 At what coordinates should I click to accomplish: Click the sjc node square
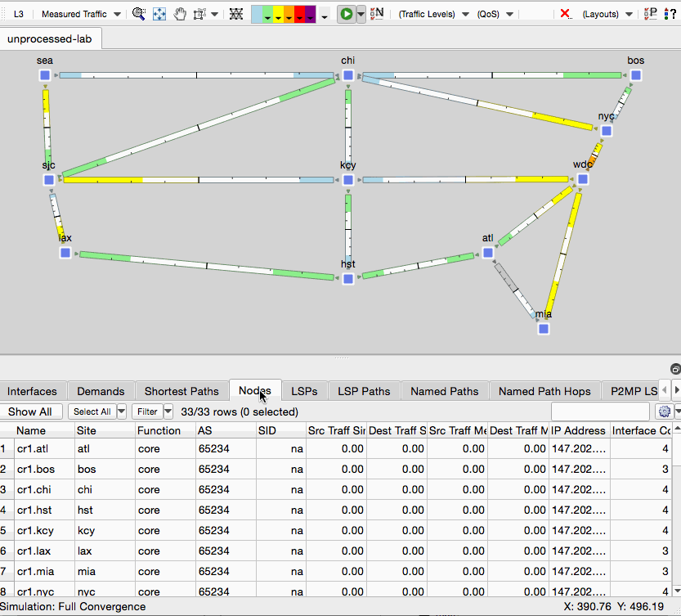click(x=49, y=179)
